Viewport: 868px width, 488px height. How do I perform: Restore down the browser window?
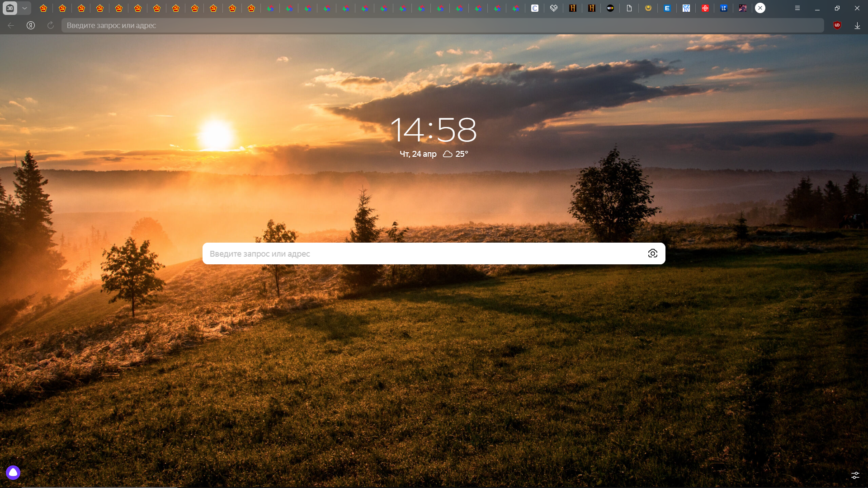837,8
